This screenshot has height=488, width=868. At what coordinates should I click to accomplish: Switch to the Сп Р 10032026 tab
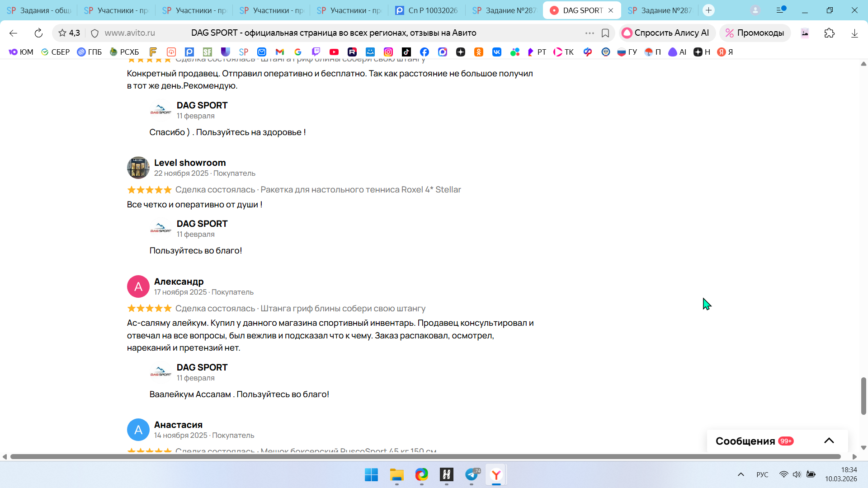[427, 10]
